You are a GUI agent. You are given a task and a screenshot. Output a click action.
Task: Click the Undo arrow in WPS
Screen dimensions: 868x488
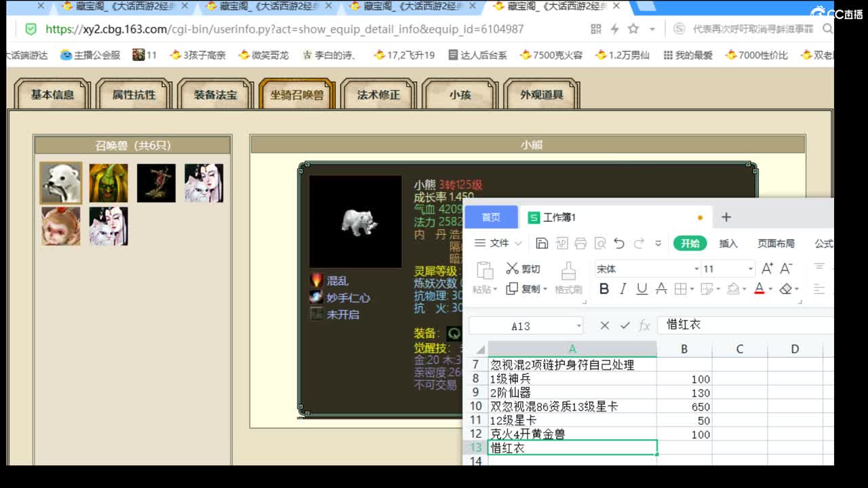tap(618, 243)
